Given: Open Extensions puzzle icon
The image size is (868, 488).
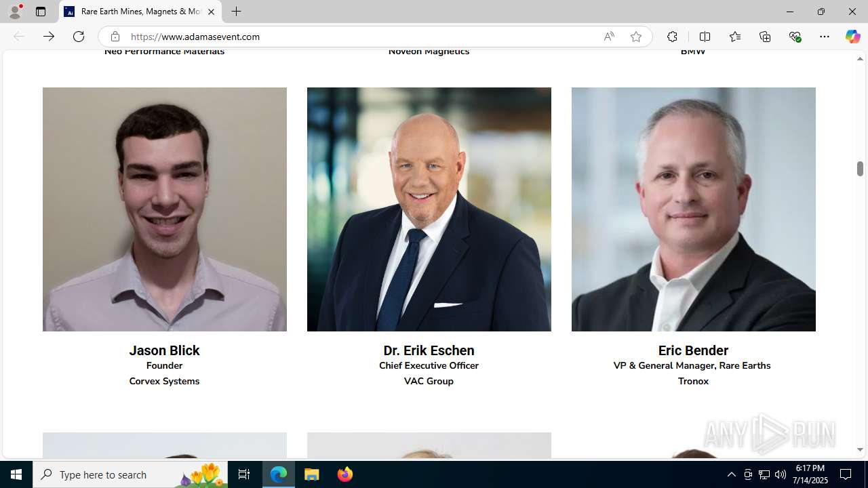Looking at the screenshot, I should [672, 37].
